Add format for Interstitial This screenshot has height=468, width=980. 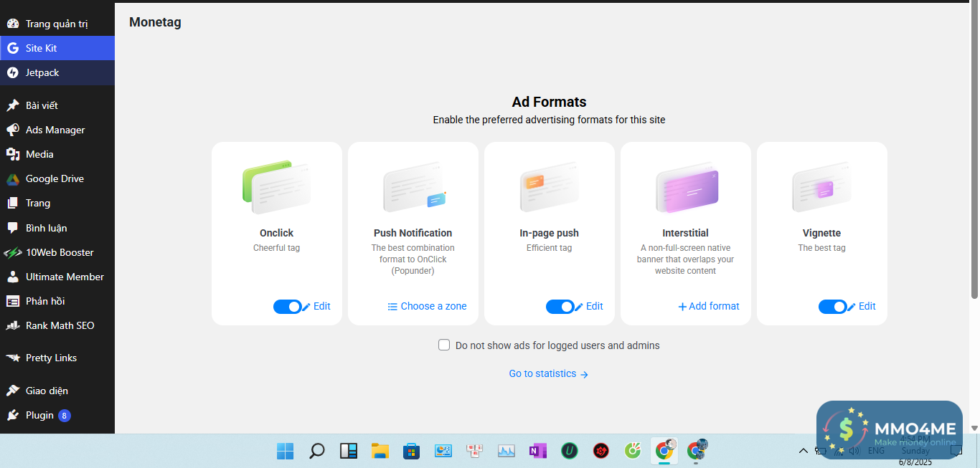pyautogui.click(x=709, y=306)
